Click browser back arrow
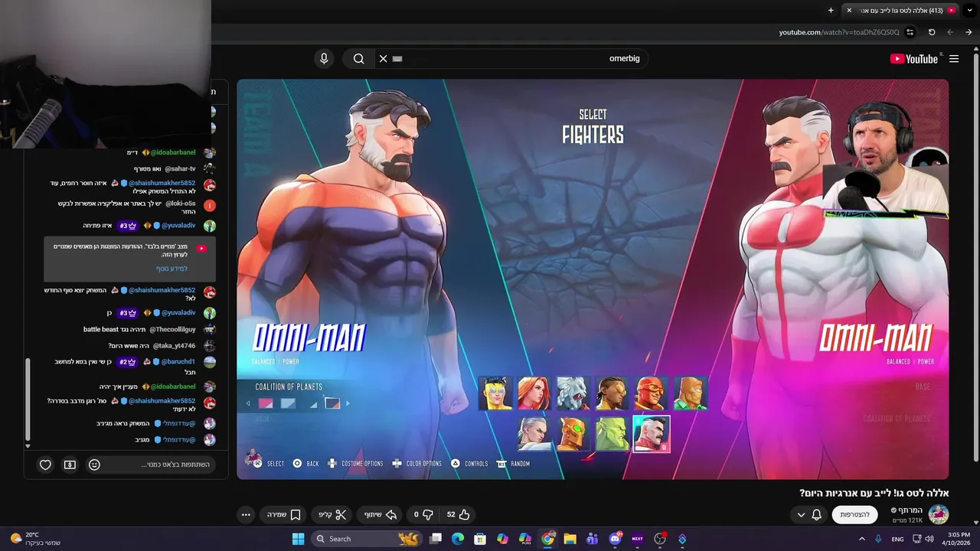The image size is (980, 551). (x=950, y=32)
